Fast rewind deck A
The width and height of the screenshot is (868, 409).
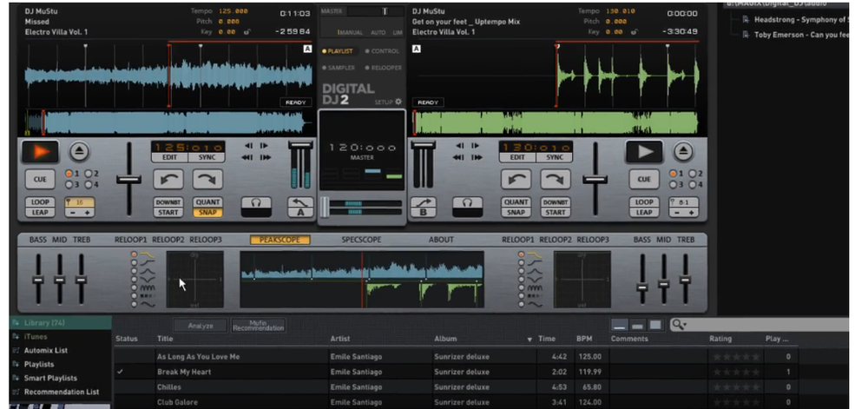coord(248,158)
